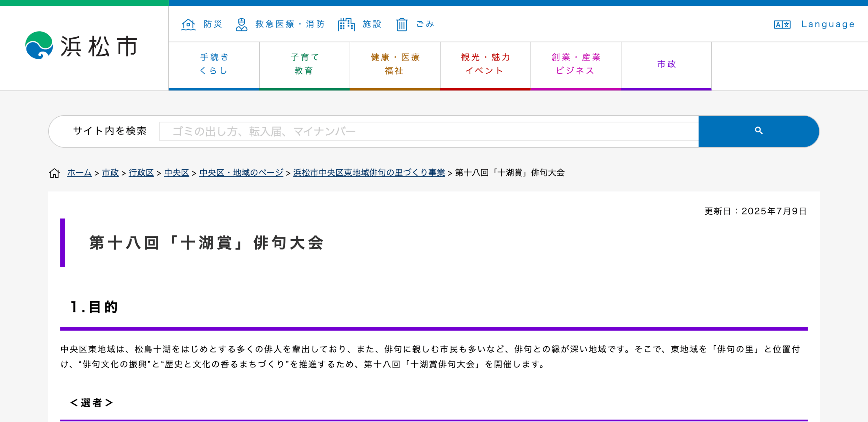Click the 救急医療・消防 doctor icon

[x=241, y=24]
